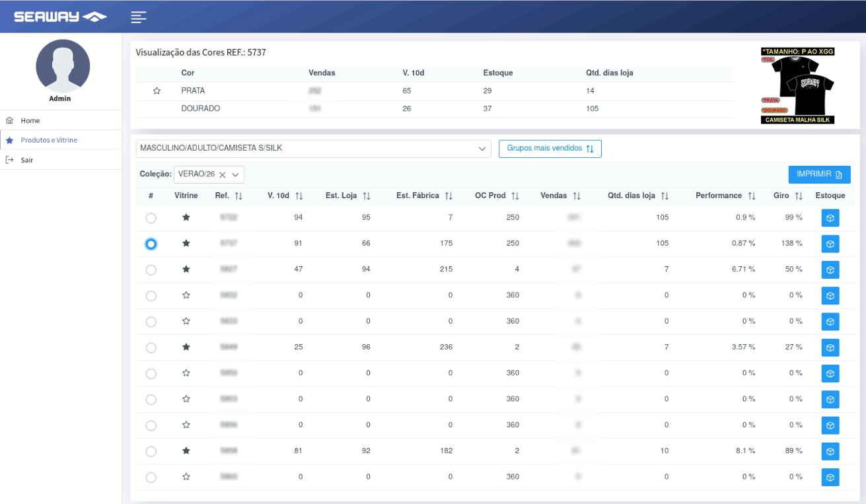Image resolution: width=866 pixels, height=504 pixels.
Task: Sort by the Ref. column arrows
Action: 238,196
